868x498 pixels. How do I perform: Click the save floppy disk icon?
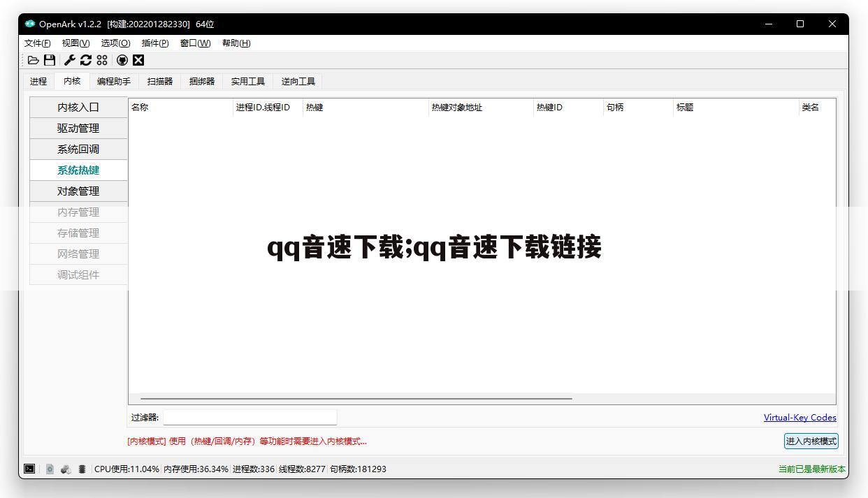50,60
